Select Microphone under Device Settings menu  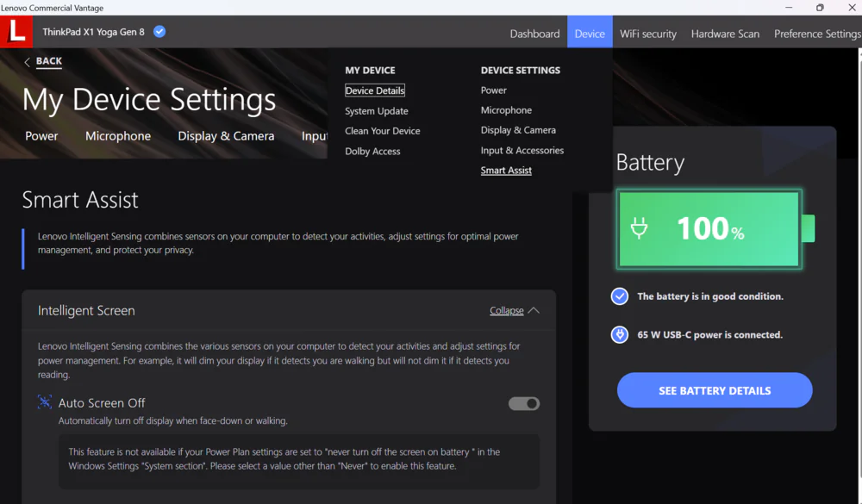(506, 110)
